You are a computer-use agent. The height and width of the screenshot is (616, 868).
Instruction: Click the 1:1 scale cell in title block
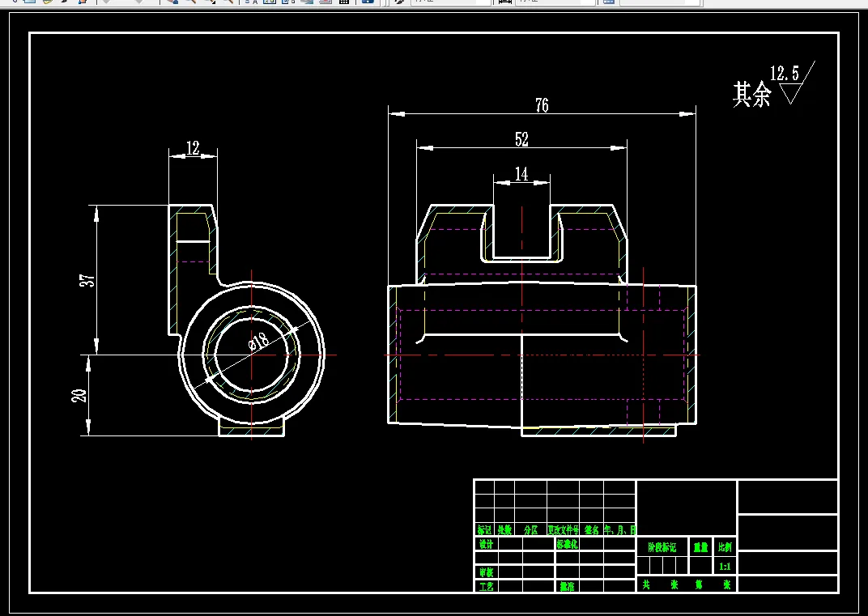[725, 566]
